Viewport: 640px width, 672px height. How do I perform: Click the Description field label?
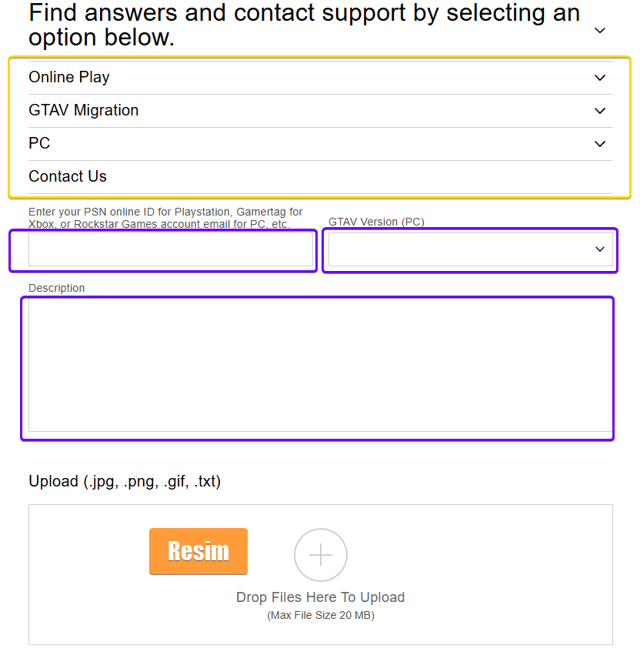click(57, 288)
